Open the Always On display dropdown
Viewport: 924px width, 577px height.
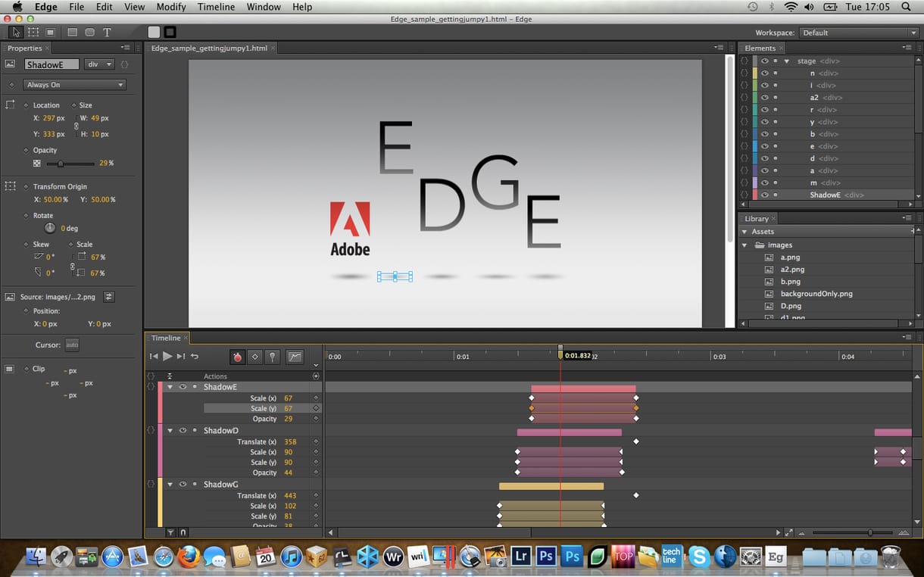coord(74,85)
